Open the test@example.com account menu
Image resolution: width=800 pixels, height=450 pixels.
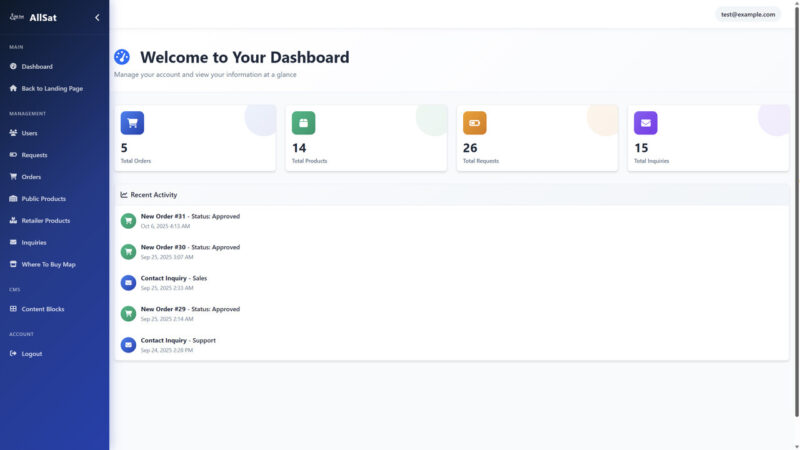click(748, 14)
